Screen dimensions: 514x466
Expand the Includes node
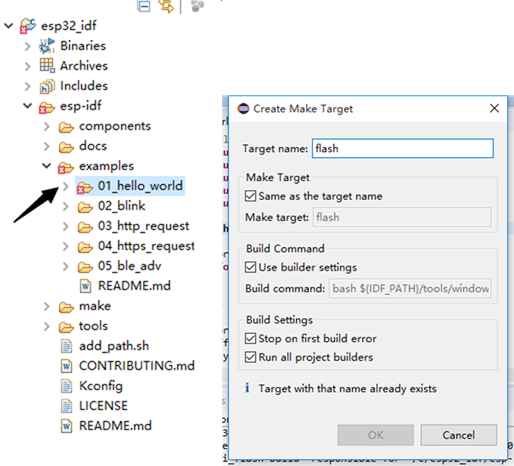click(x=28, y=86)
